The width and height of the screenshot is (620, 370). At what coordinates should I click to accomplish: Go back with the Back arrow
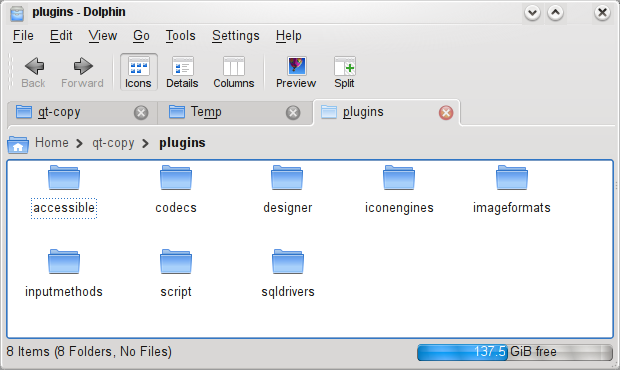[x=34, y=72]
